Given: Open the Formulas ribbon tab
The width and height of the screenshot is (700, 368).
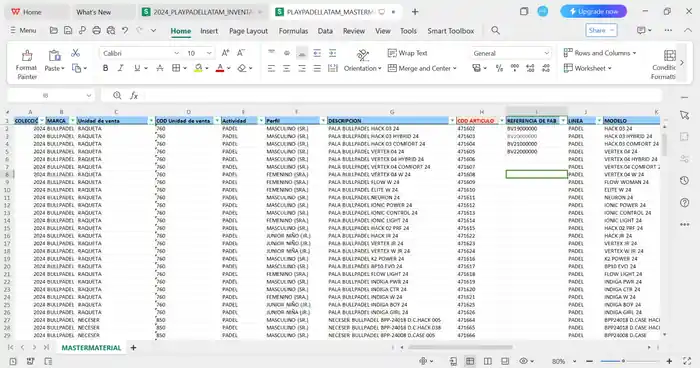Looking at the screenshot, I should tap(293, 31).
